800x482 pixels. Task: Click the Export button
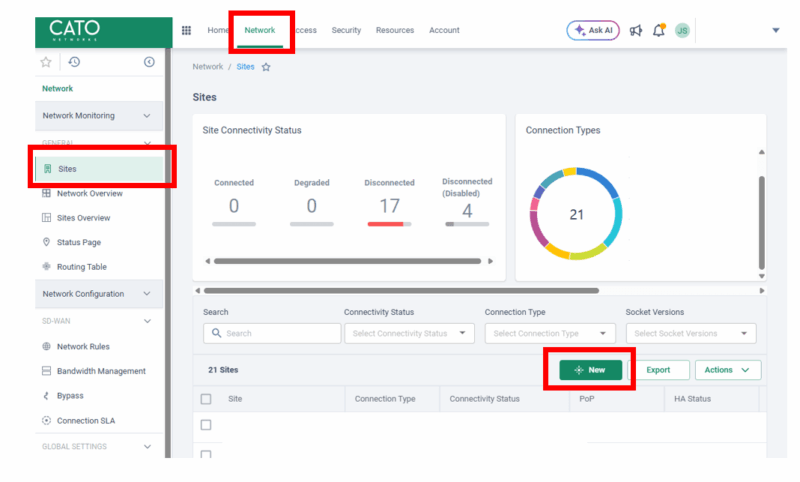(x=658, y=370)
